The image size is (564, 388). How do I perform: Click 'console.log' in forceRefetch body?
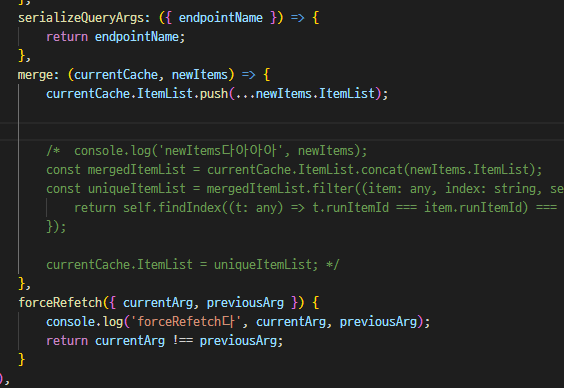(85, 322)
